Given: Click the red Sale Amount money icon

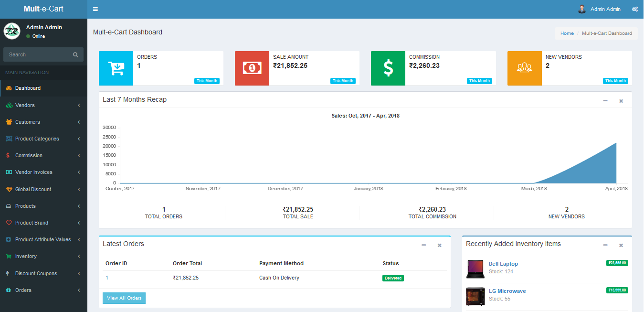Looking at the screenshot, I should (252, 68).
